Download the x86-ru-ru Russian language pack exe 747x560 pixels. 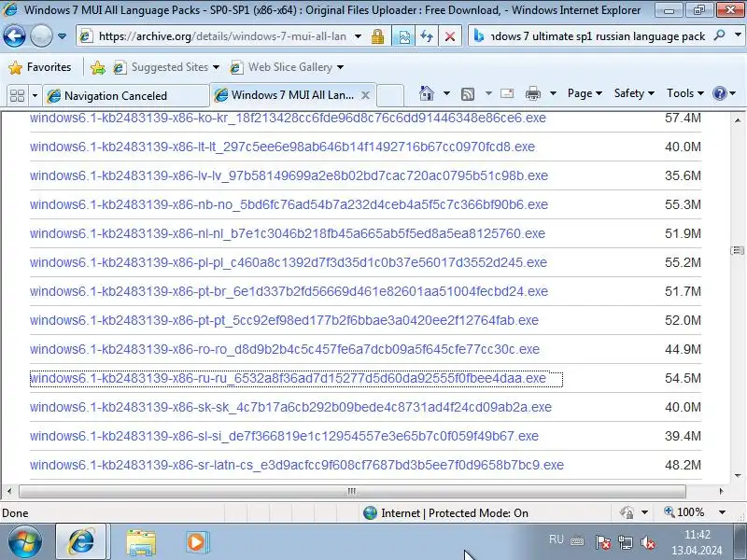click(x=288, y=379)
